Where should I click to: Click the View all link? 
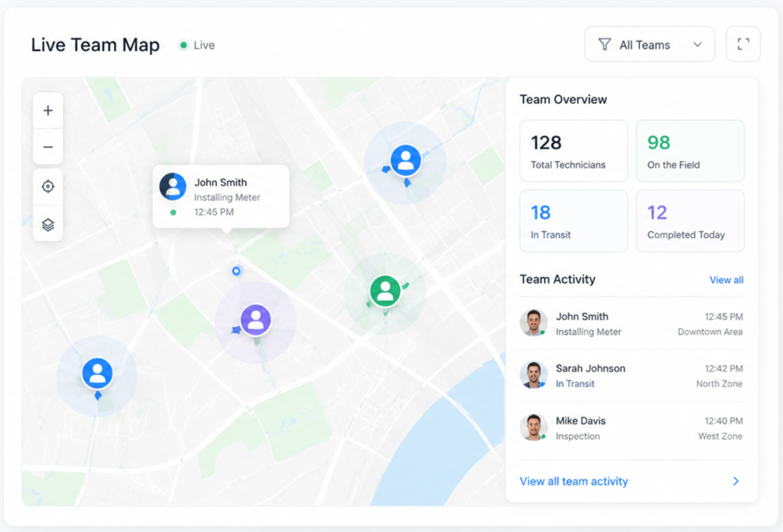(x=726, y=280)
